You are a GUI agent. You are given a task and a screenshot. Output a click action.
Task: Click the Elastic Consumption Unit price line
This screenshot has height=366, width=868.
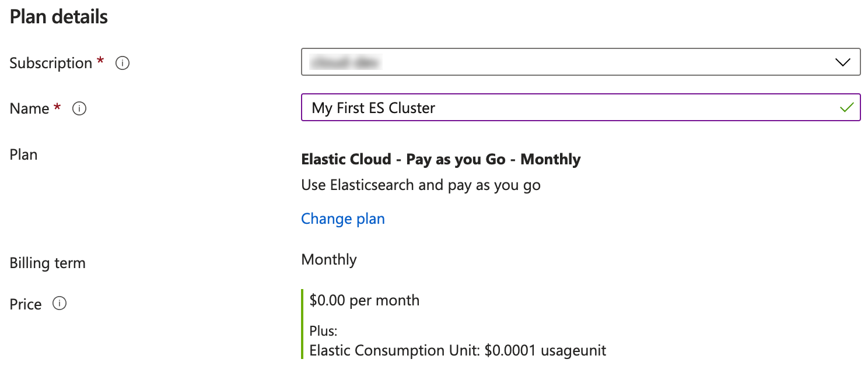click(x=458, y=351)
